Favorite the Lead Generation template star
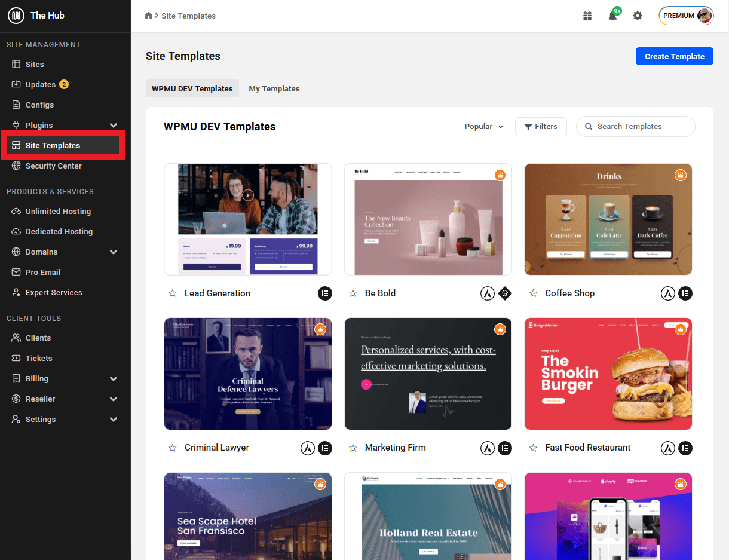Image resolution: width=729 pixels, height=560 pixels. [173, 293]
